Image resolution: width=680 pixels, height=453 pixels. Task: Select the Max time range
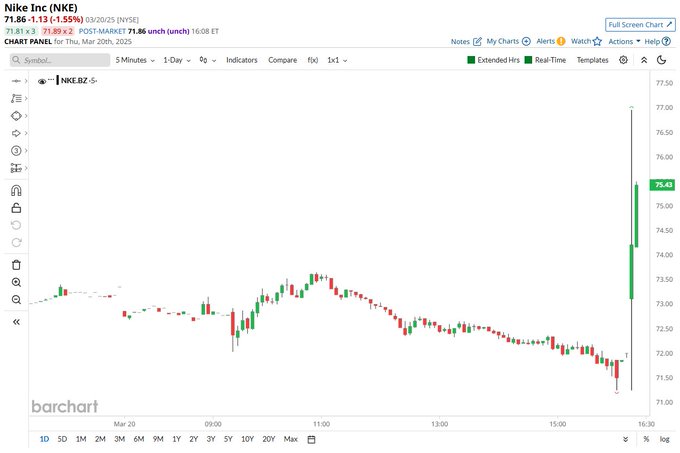pyautogui.click(x=291, y=439)
